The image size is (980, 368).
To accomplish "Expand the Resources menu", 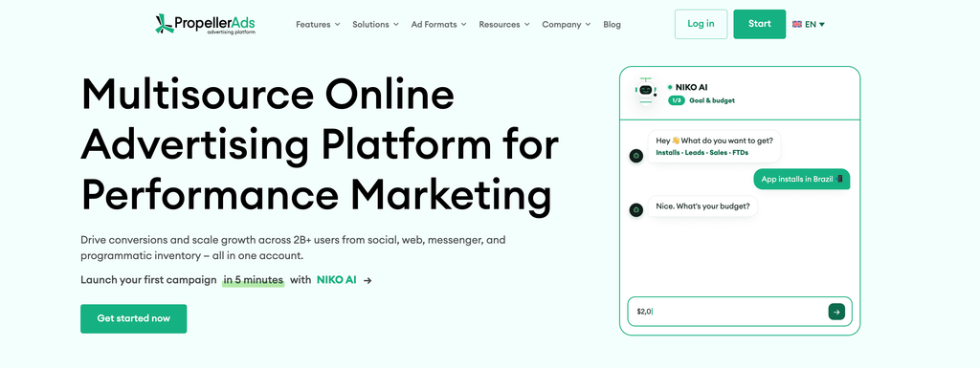I will coord(503,24).
